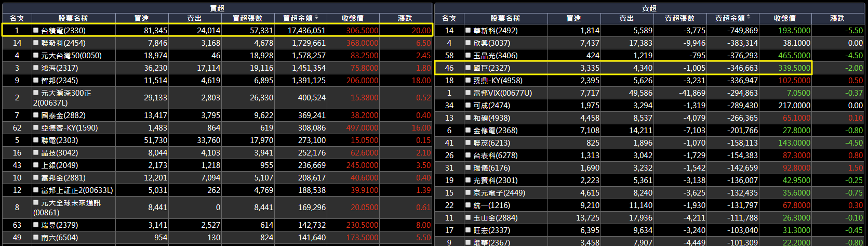Open stock name 富邦上証正2(00633L)

77,190
